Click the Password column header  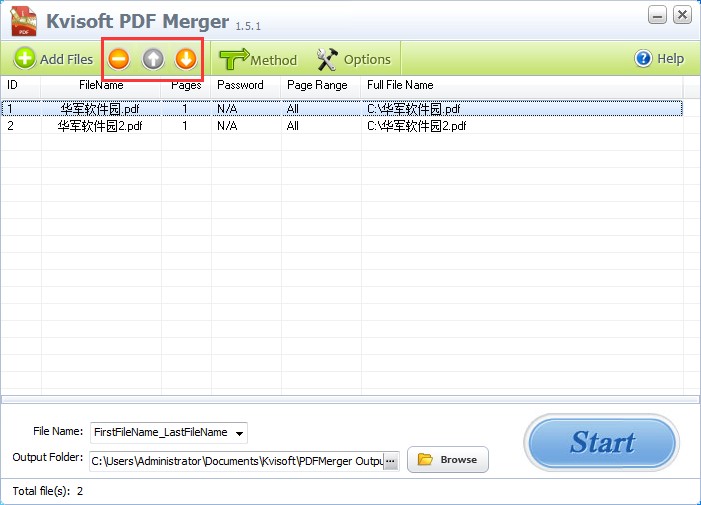246,85
